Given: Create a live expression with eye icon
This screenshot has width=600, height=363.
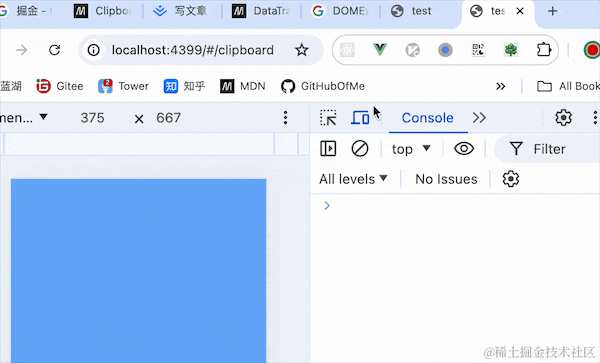Looking at the screenshot, I should pyautogui.click(x=464, y=148).
